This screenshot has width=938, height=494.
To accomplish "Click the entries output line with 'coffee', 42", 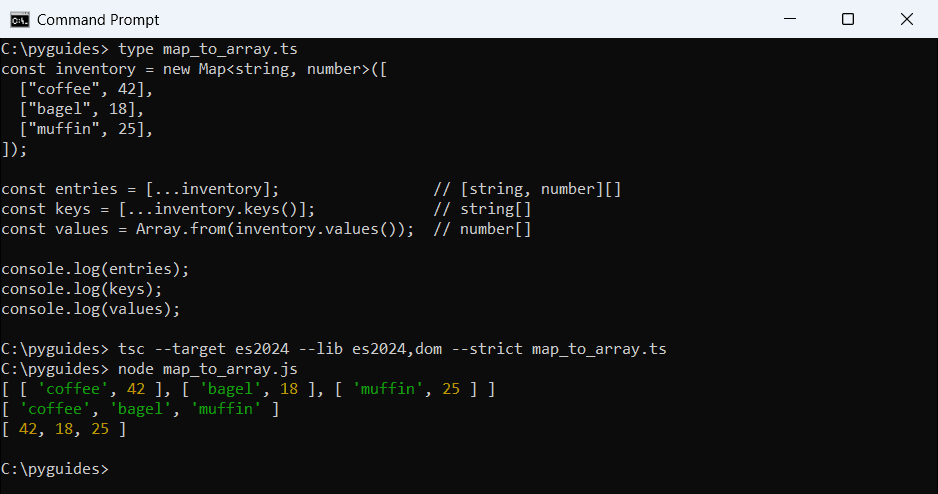I will [x=248, y=389].
